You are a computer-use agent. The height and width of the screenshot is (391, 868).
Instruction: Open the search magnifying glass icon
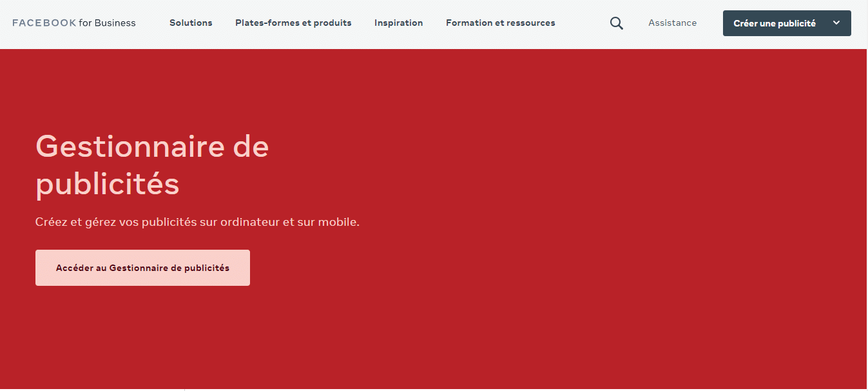[x=617, y=23]
